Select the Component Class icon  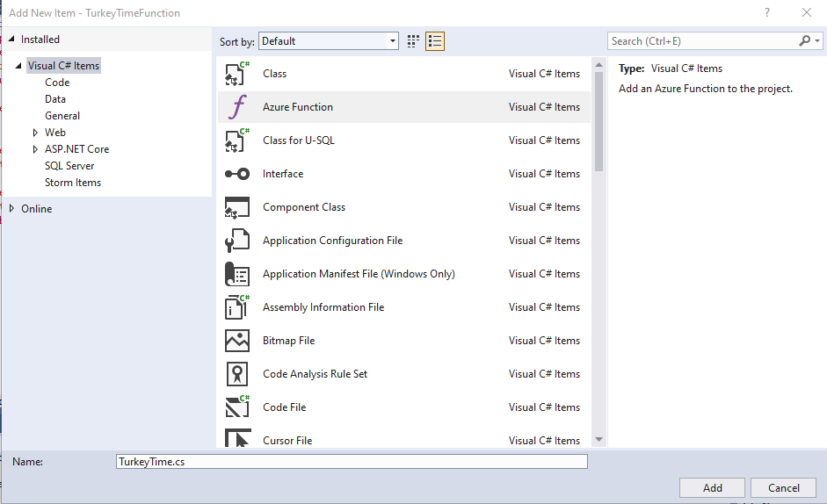[x=236, y=207]
